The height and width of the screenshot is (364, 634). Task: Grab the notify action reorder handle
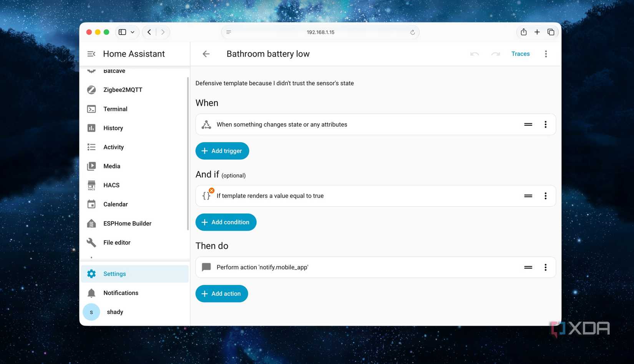[528, 267]
